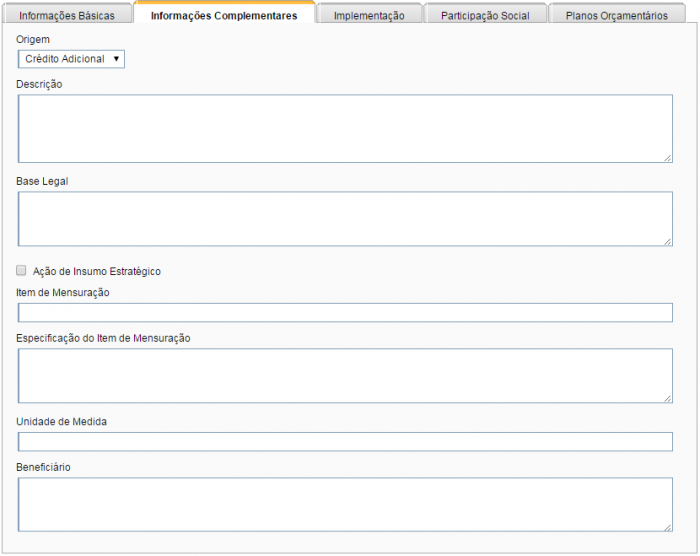Click resize handle of Especificação text area
Image resolution: width=700 pixels, height=556 pixels.
pyautogui.click(x=667, y=398)
